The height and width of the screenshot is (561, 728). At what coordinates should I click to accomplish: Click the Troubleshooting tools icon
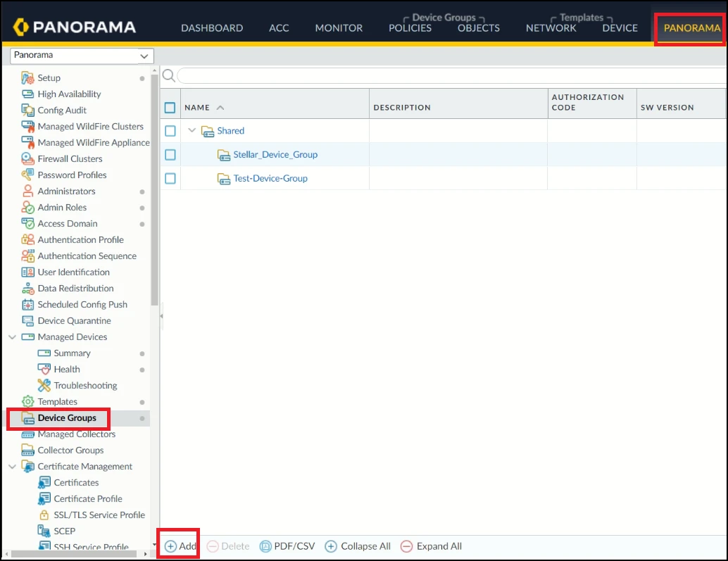tap(44, 386)
